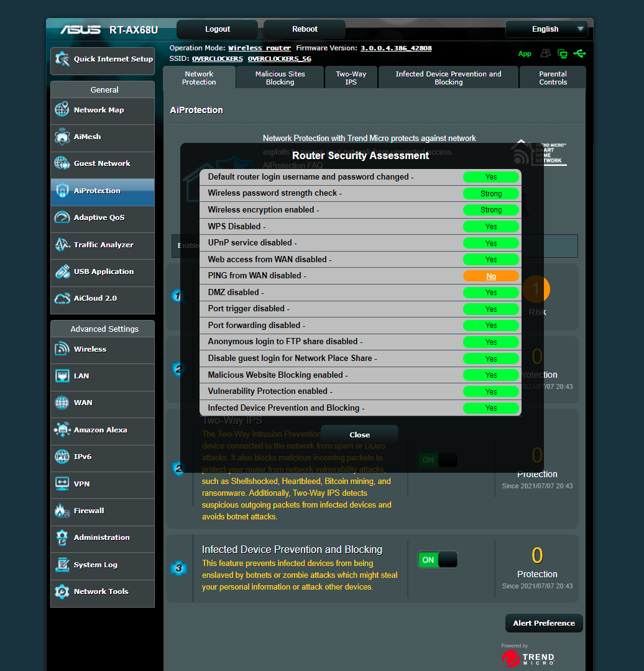
Task: Click the OVERCLOCKERS SSID link
Action: point(217,58)
